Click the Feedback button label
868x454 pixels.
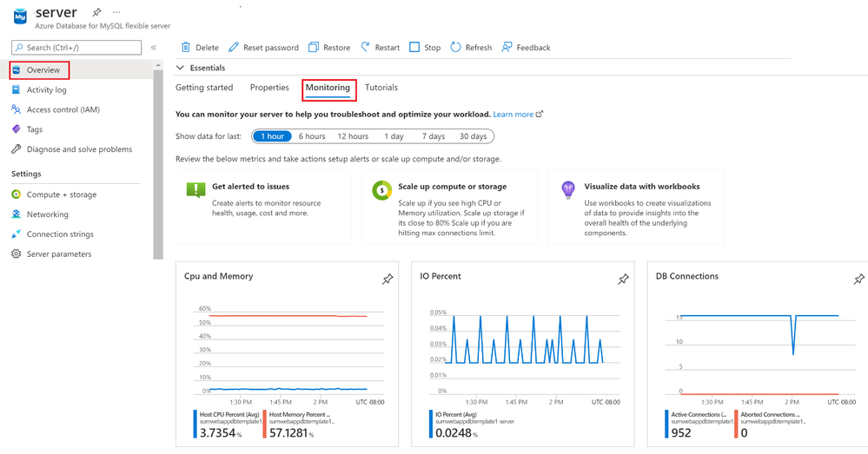533,48
